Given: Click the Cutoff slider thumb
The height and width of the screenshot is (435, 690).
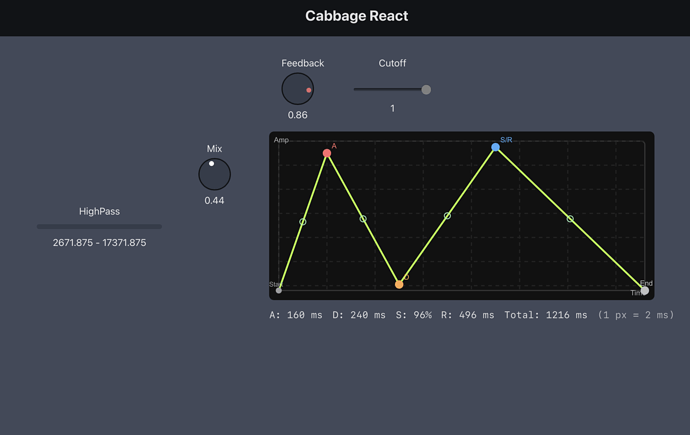Looking at the screenshot, I should pyautogui.click(x=426, y=90).
